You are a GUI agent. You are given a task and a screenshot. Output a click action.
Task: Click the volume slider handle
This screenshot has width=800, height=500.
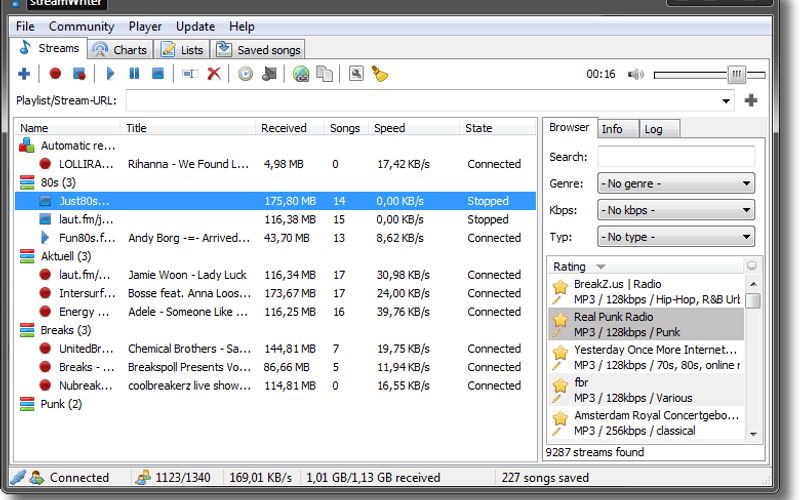click(737, 74)
